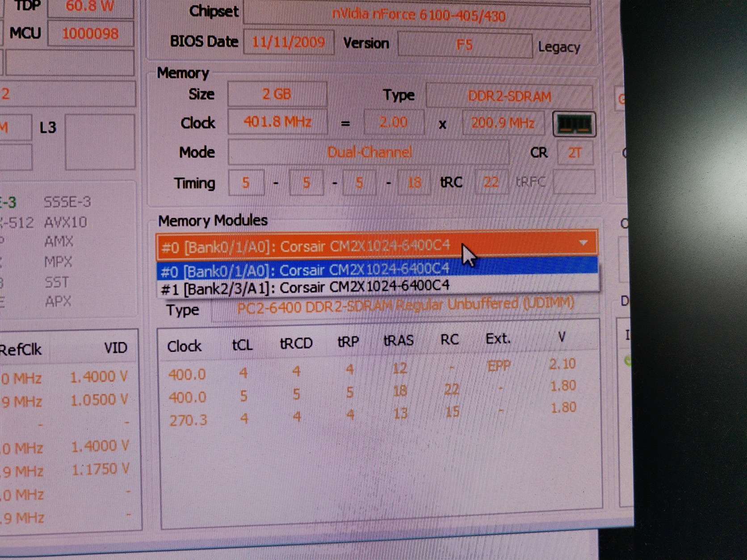747x560 pixels.
Task: Click the VID column header
Action: pyautogui.click(x=116, y=348)
